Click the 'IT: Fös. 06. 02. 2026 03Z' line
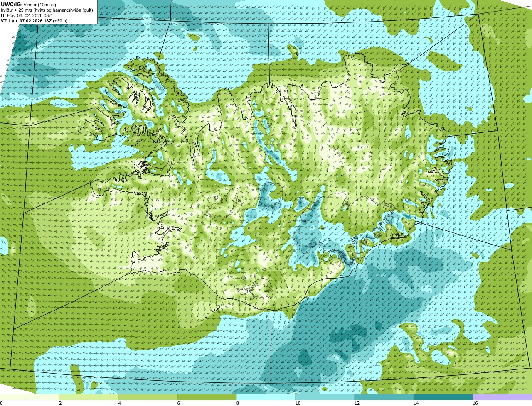Viewport: 532px width, 406px height. click(27, 15)
